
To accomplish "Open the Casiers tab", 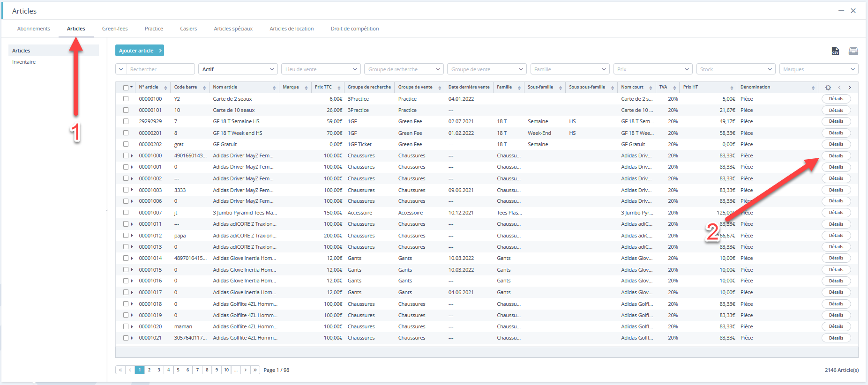I will click(188, 29).
